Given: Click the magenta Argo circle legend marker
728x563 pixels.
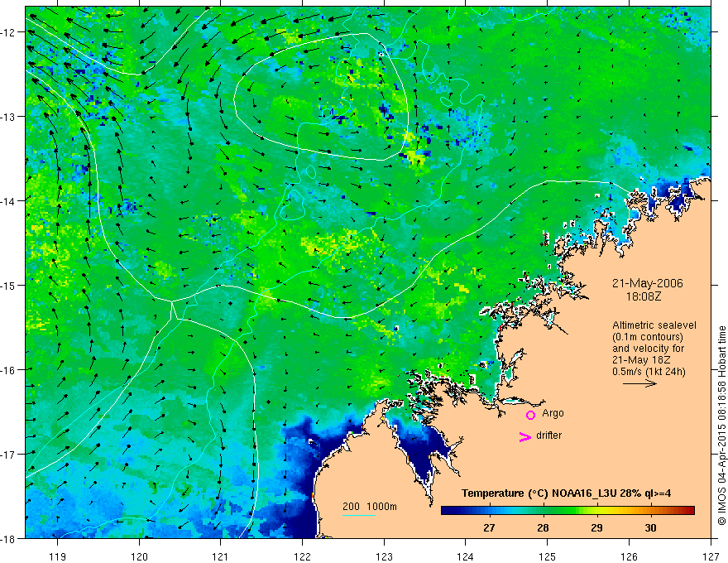Looking at the screenshot, I should click(530, 415).
